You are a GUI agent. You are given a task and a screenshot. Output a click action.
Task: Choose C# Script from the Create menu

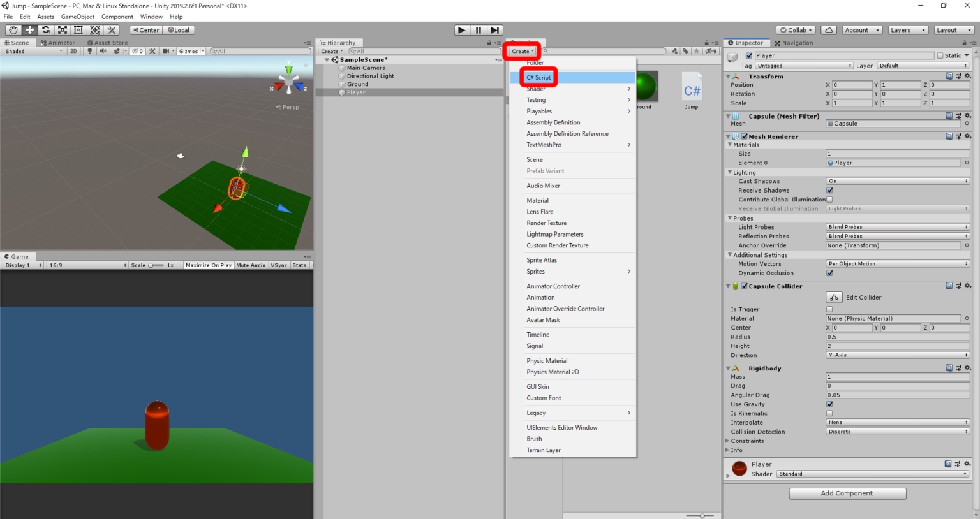click(538, 77)
